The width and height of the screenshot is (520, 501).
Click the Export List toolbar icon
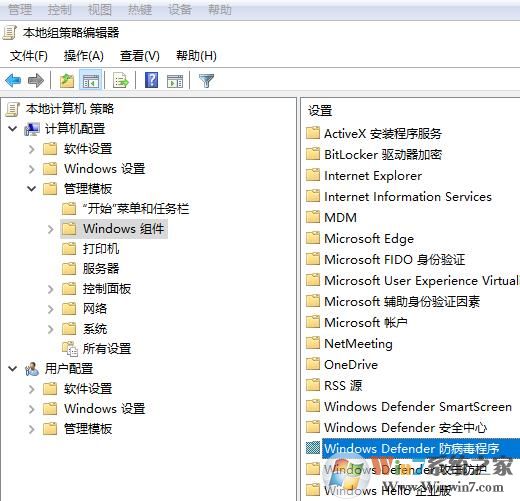[x=121, y=80]
